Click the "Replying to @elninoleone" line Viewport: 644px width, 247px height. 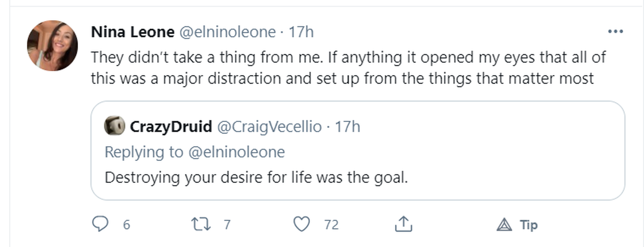point(194,152)
